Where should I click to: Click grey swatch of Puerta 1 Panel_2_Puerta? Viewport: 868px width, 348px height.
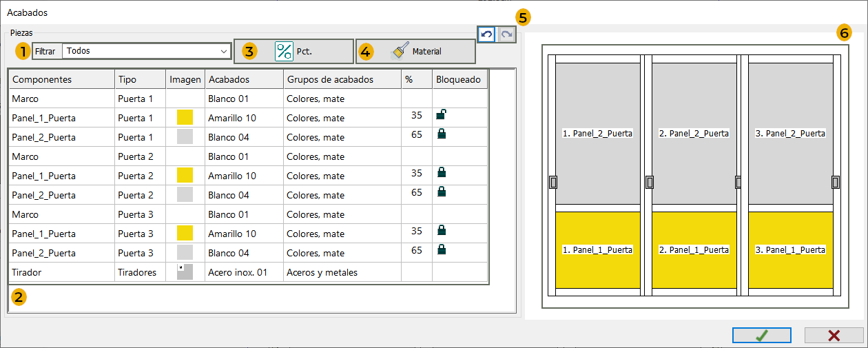[x=185, y=136]
